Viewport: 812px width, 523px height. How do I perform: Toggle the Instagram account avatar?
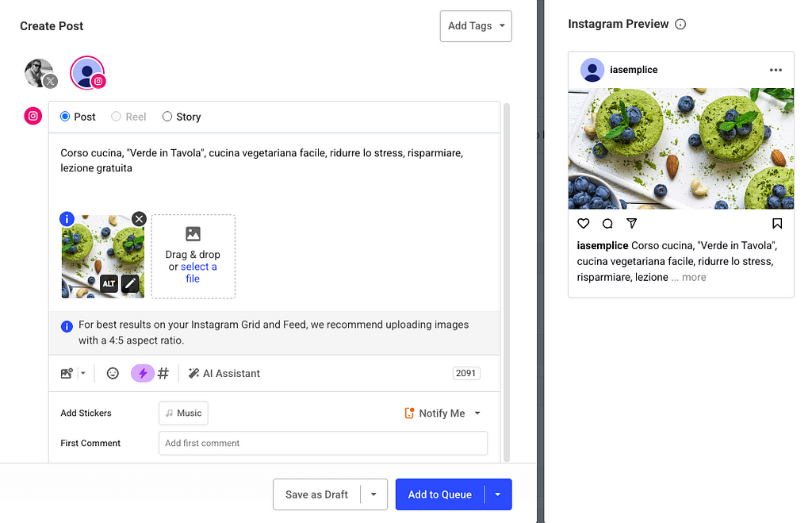click(87, 73)
